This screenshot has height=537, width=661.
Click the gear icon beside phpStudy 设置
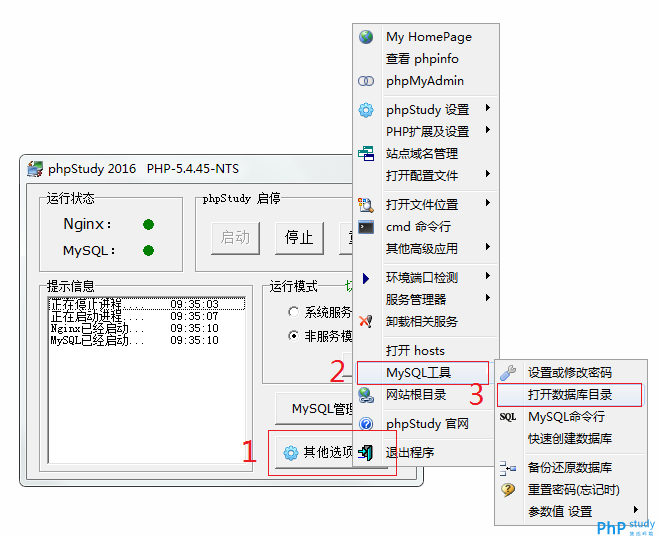(x=366, y=110)
